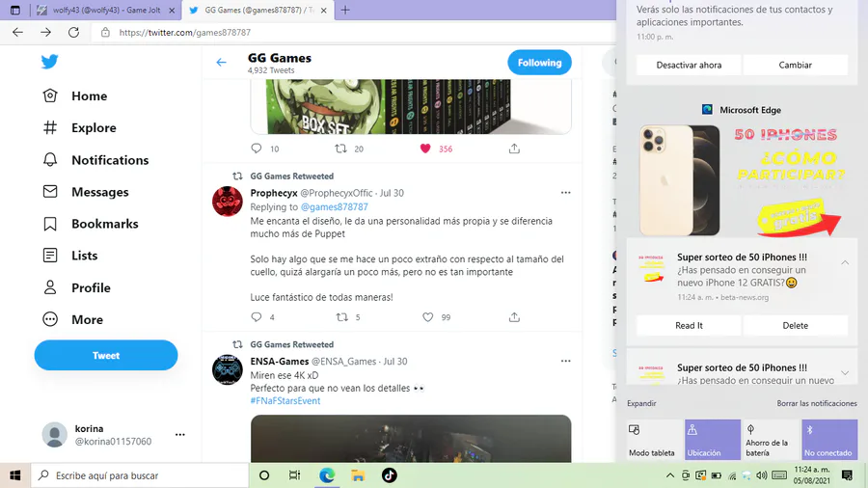Toggle Ahorro de la batería
868x488 pixels.
[772, 440]
